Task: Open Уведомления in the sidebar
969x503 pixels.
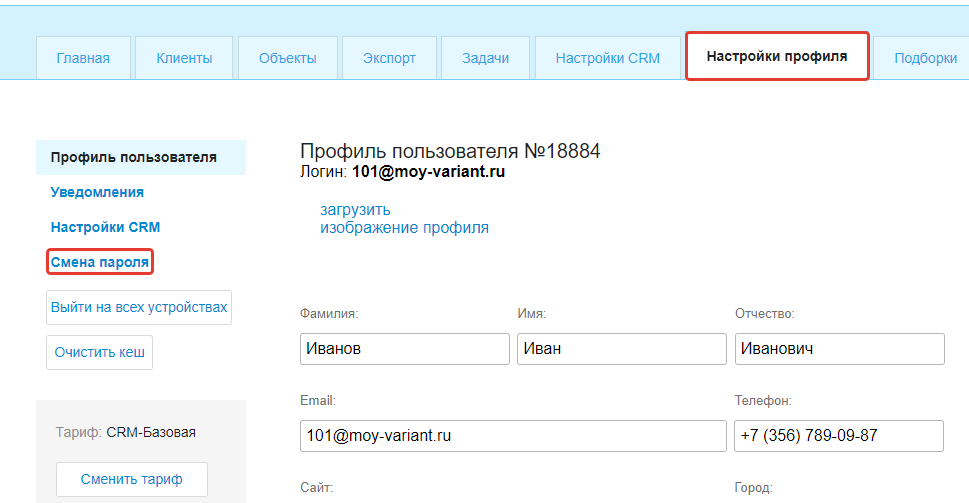Action: [97, 192]
